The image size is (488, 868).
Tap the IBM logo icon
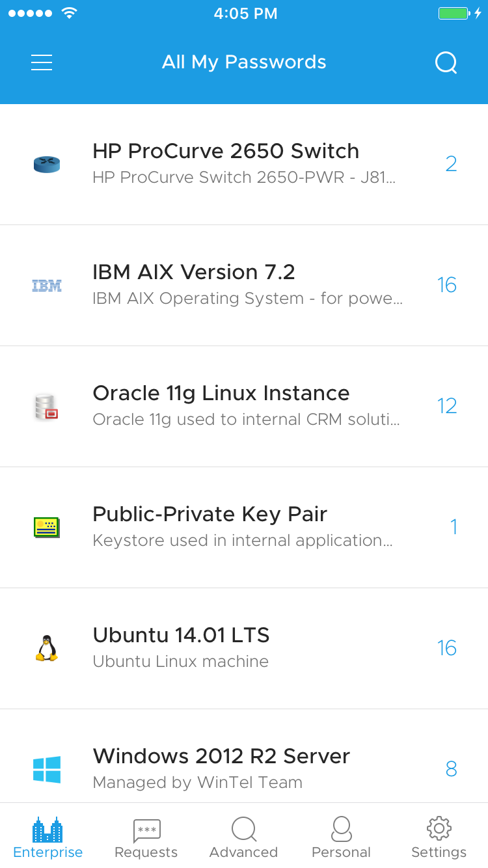pos(47,285)
